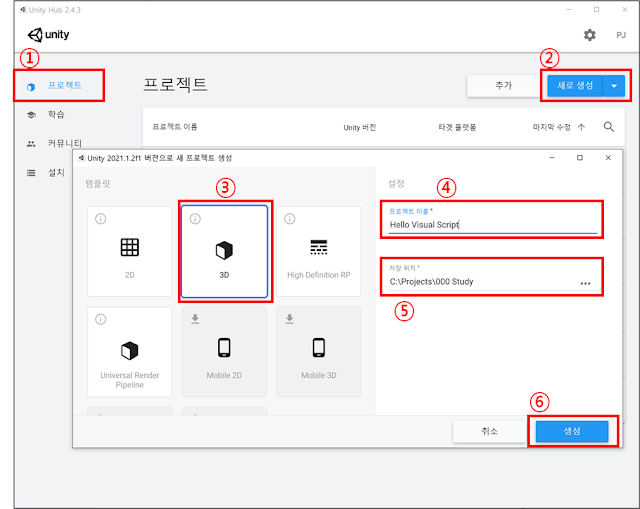Search projects with the magnifier icon
This screenshot has width=640, height=509.
point(609,127)
